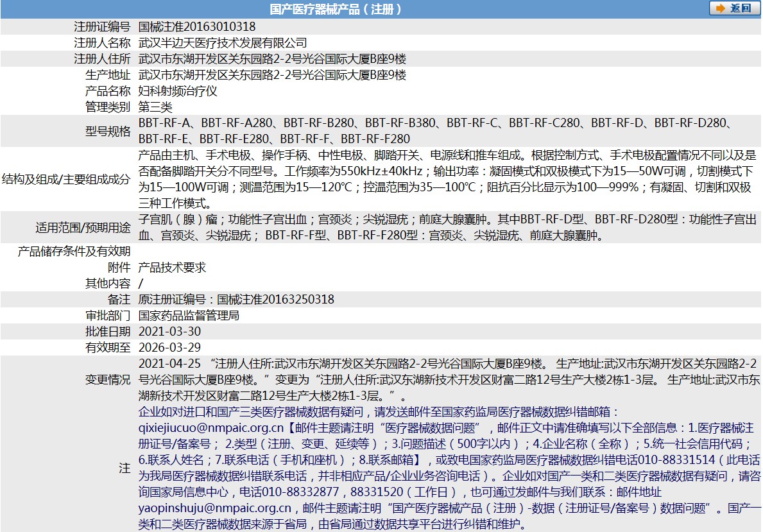This screenshot has width=763, height=532.
Task: Click the 注册人名称 label
Action: click(x=102, y=43)
